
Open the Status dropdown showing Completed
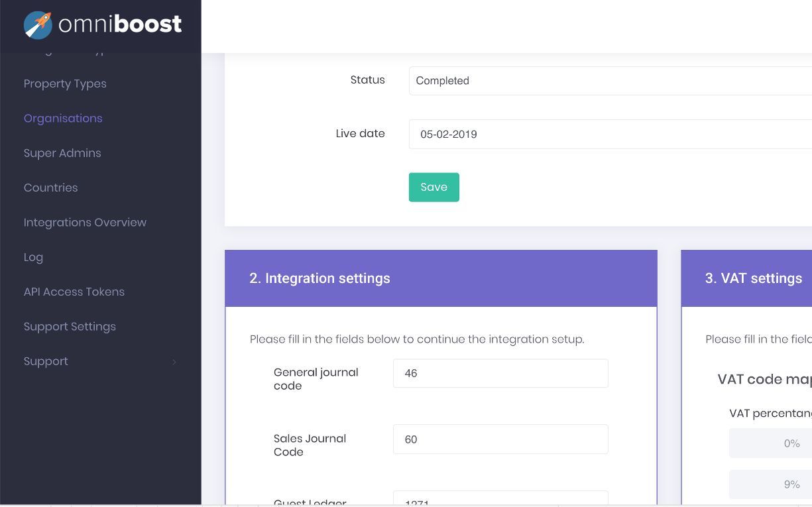pos(610,81)
